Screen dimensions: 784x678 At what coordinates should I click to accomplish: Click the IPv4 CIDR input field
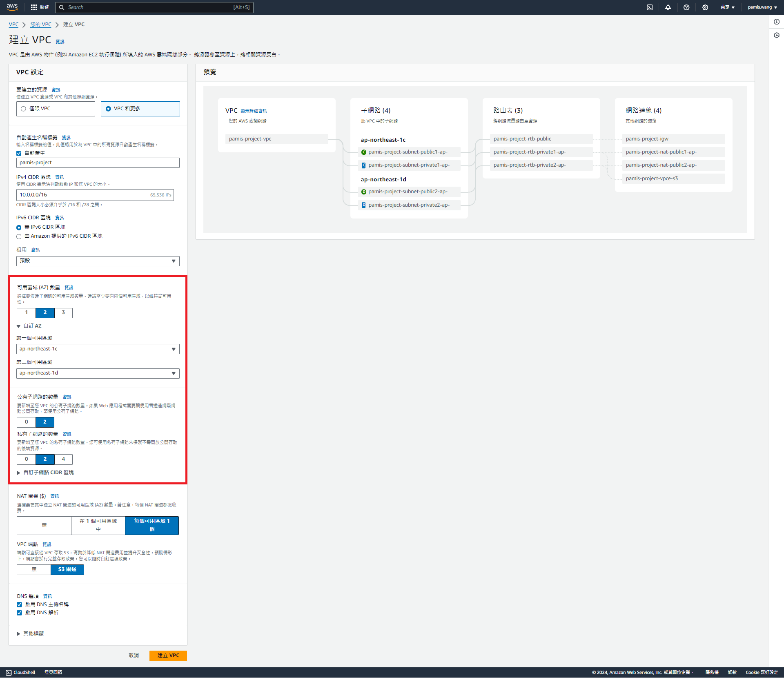point(95,195)
